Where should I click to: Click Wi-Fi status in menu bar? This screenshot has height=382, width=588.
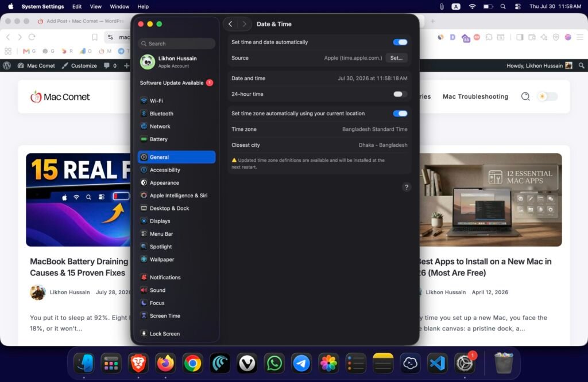coord(472,6)
